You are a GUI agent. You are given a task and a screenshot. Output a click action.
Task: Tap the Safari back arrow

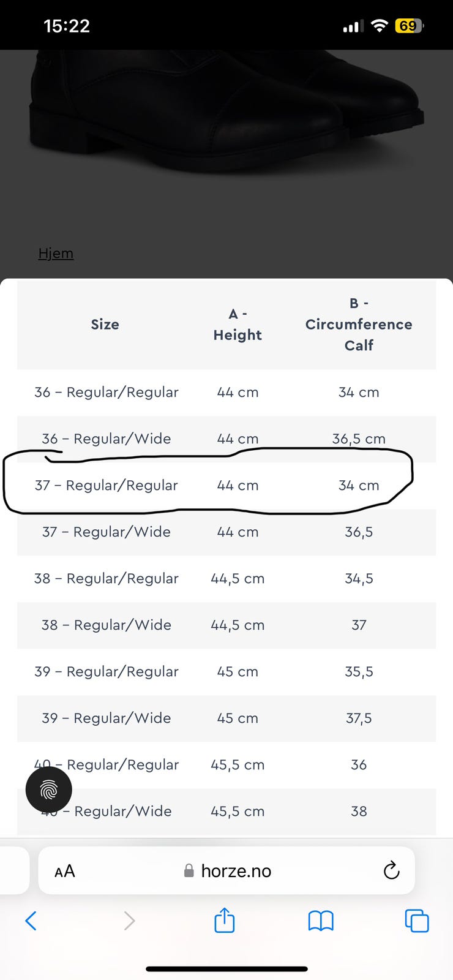pyautogui.click(x=31, y=921)
